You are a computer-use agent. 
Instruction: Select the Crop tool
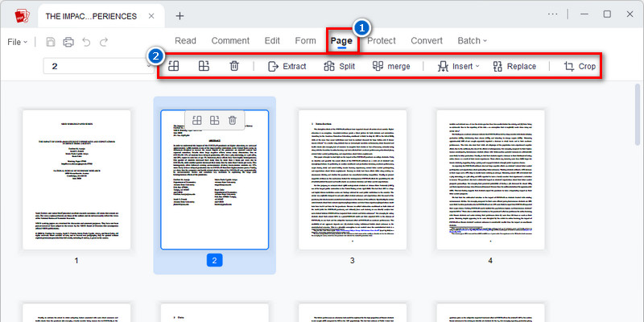click(580, 66)
